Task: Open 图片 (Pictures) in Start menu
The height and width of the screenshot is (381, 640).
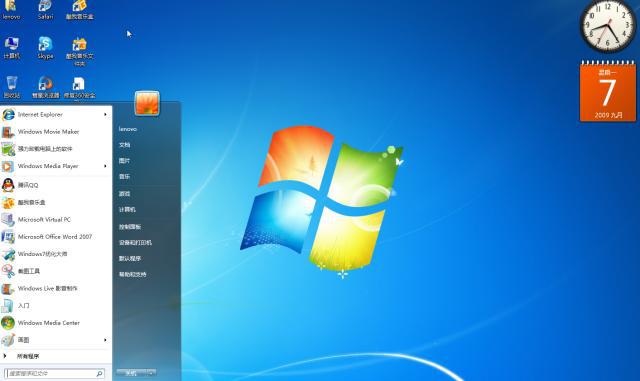Action: point(124,161)
